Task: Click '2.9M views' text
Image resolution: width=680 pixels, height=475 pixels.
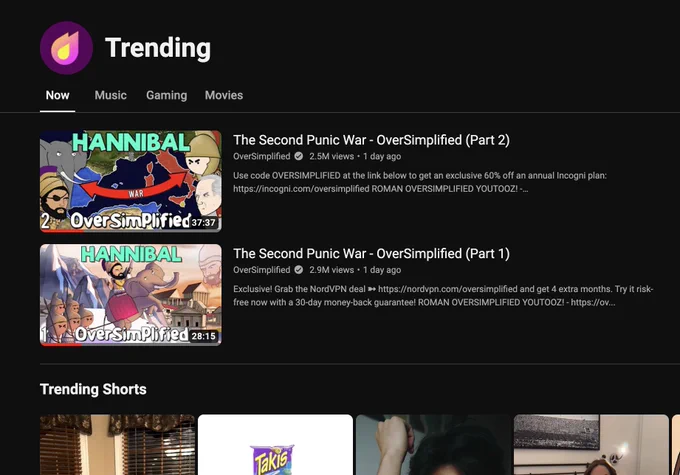Action: pyautogui.click(x=331, y=270)
